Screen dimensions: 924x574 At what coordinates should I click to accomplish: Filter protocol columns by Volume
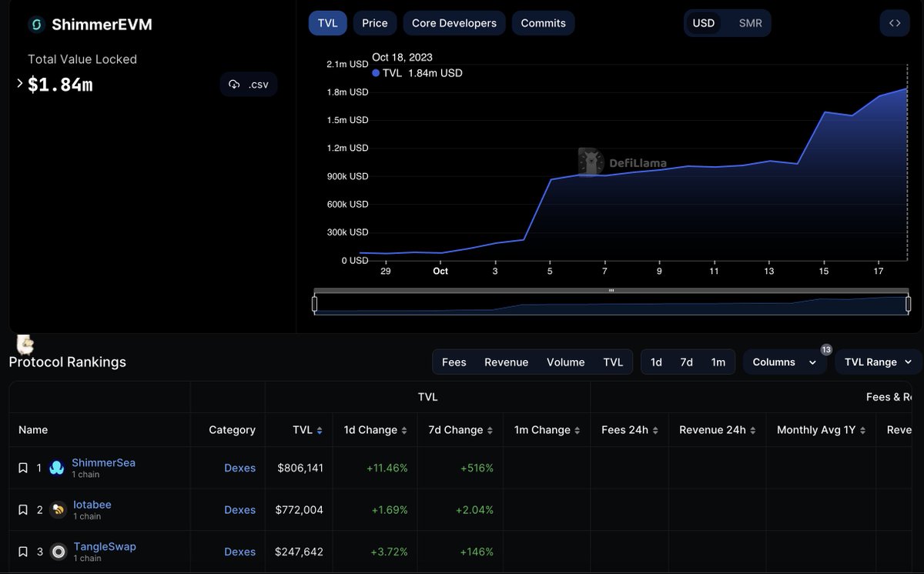(566, 362)
